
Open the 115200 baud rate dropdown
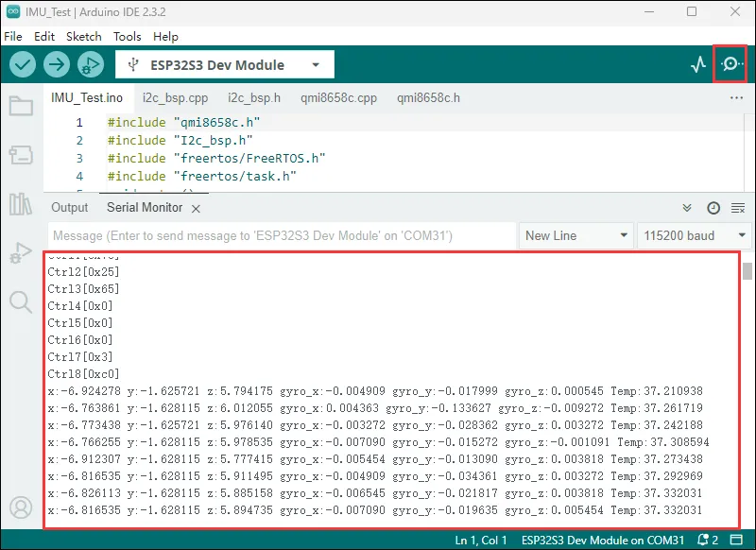[x=696, y=235]
